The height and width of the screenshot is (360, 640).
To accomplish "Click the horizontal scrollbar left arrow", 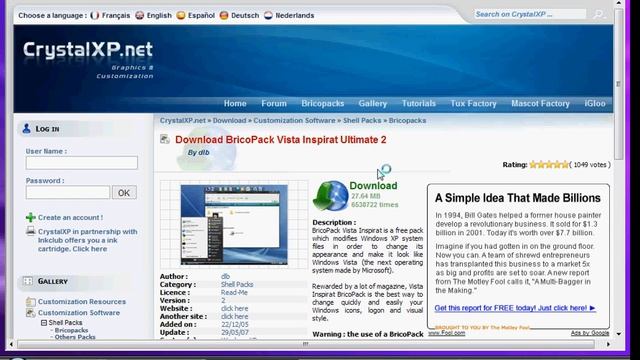I will 11,344.
